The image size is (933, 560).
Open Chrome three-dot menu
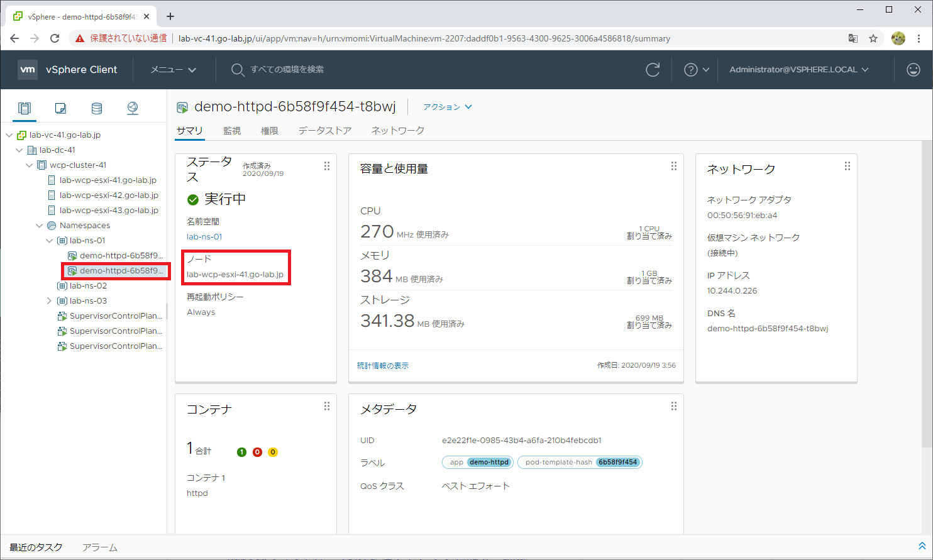919,38
